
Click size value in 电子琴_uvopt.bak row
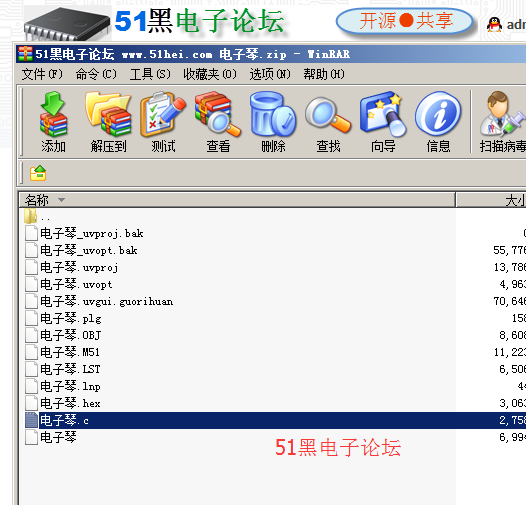510,250
